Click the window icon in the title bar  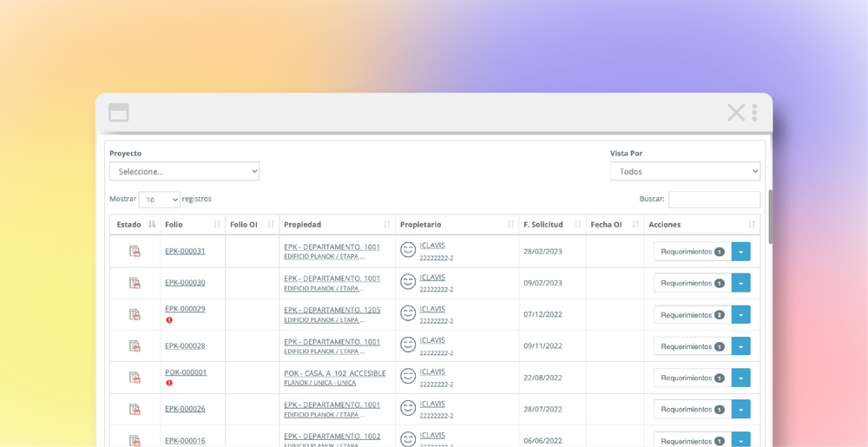[x=119, y=113]
